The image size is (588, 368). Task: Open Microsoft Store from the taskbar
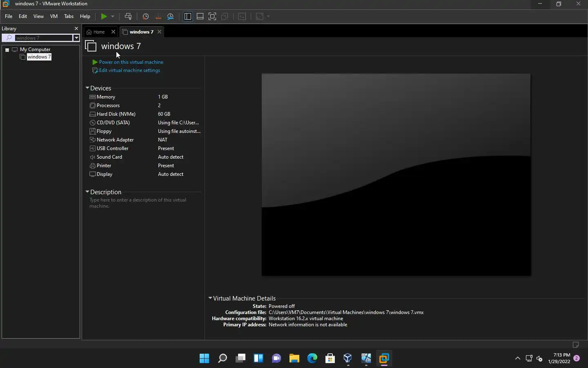click(x=330, y=359)
